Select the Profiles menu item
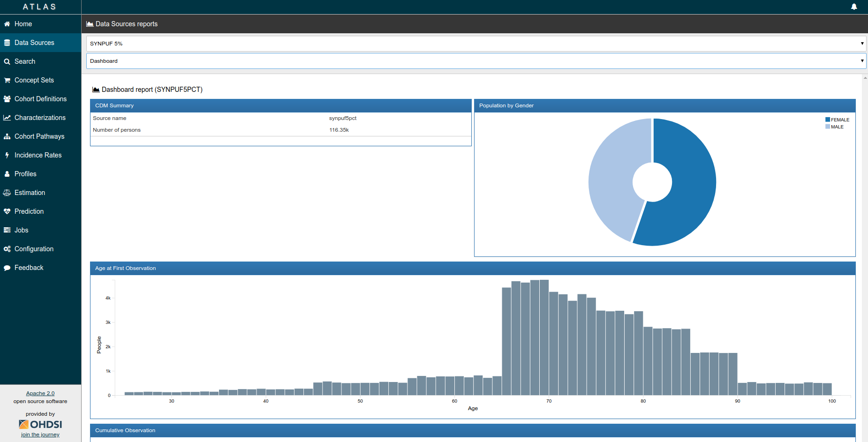 pyautogui.click(x=25, y=174)
